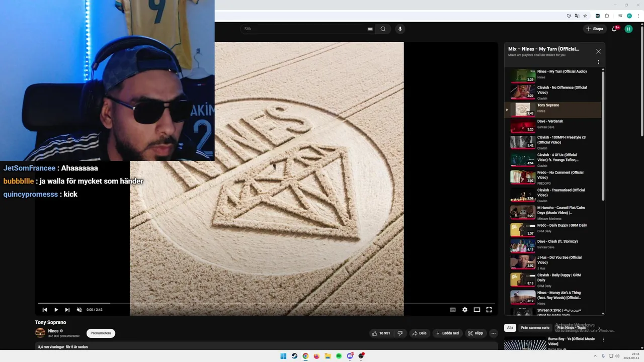Play Clavish - No Difference from playlist
This screenshot has height=362, width=644.
552,92
